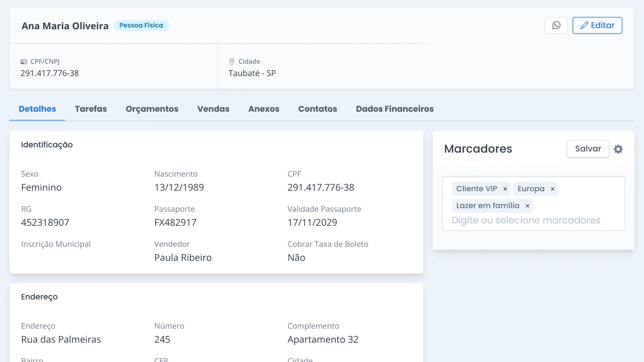Click the Pessoa Física badge
Screen dimensions: 644x362
141,25
